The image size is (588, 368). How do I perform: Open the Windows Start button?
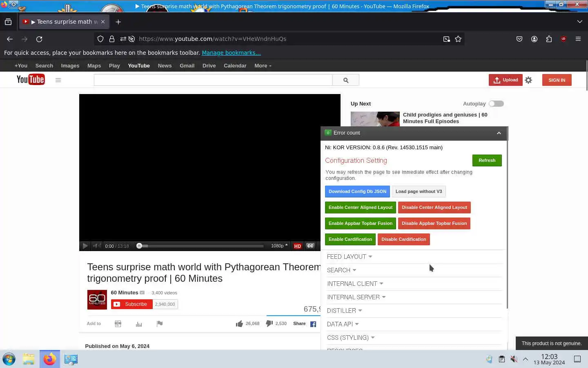click(x=9, y=359)
